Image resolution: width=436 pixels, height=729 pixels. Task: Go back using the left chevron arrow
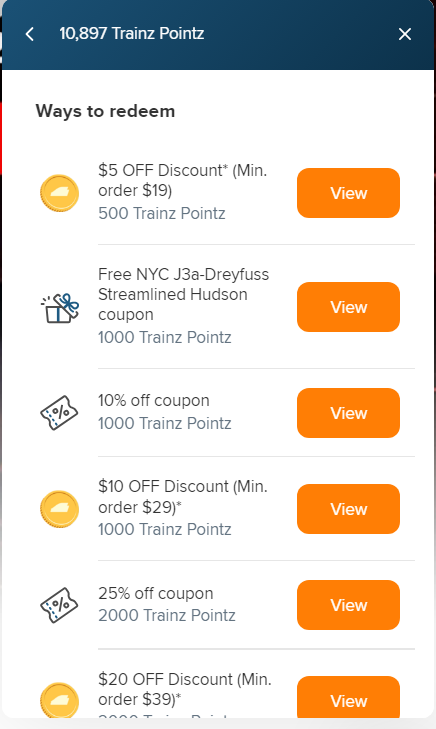point(30,34)
